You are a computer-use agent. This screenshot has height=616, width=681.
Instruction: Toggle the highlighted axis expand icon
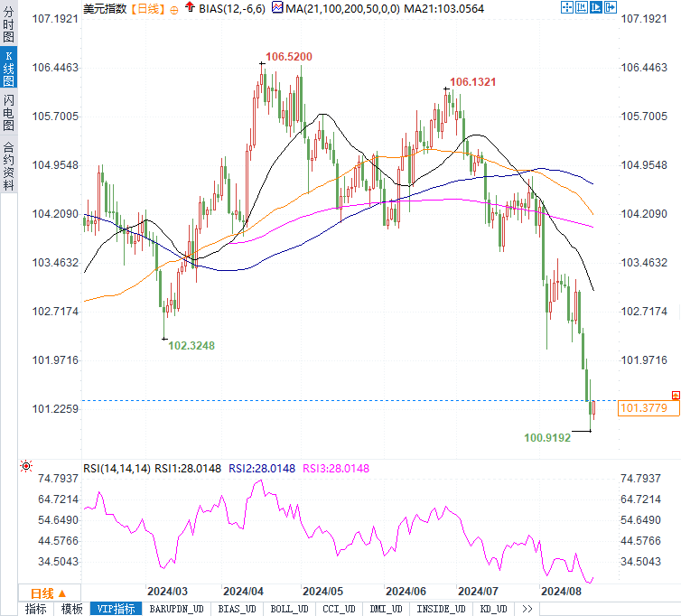(x=596, y=7)
